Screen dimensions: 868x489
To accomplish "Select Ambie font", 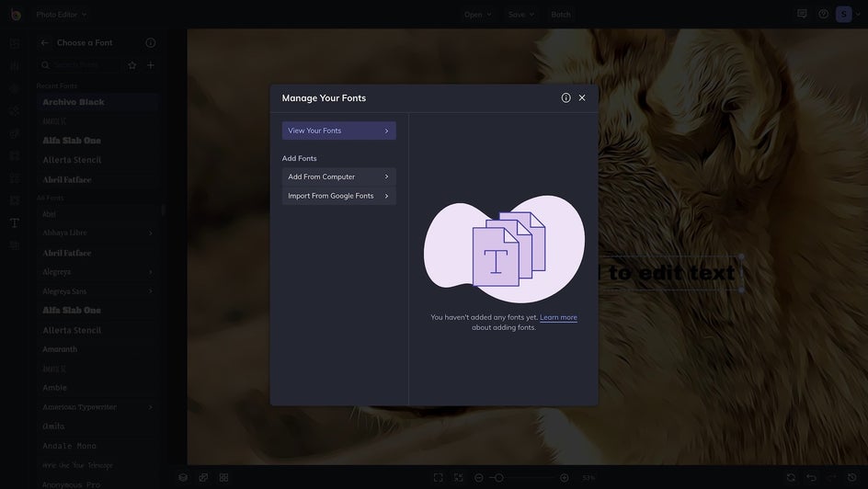I will pos(97,388).
